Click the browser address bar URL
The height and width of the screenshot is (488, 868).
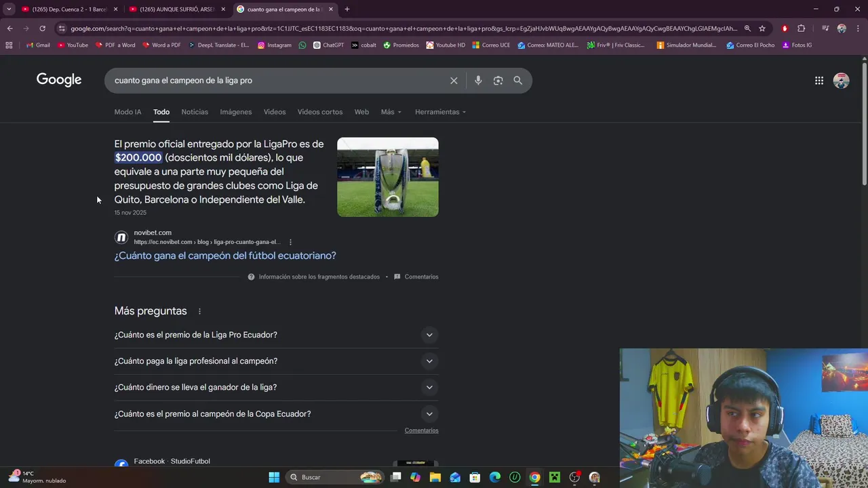[403, 28]
